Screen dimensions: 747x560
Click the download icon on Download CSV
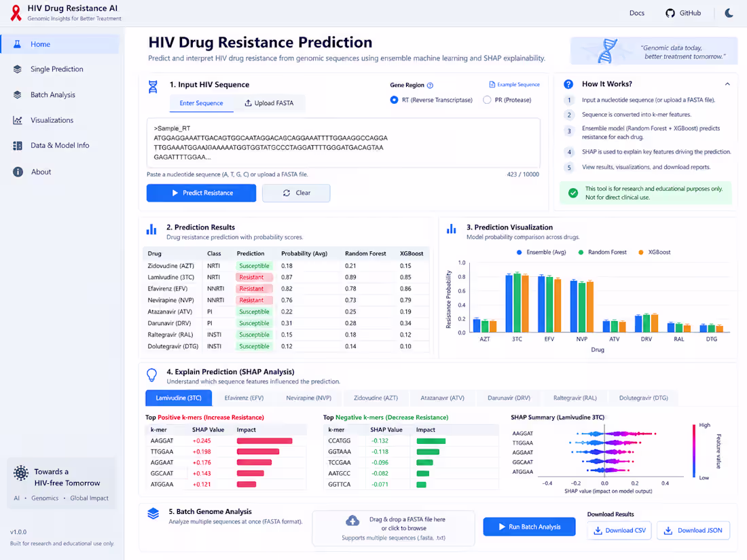tap(598, 531)
